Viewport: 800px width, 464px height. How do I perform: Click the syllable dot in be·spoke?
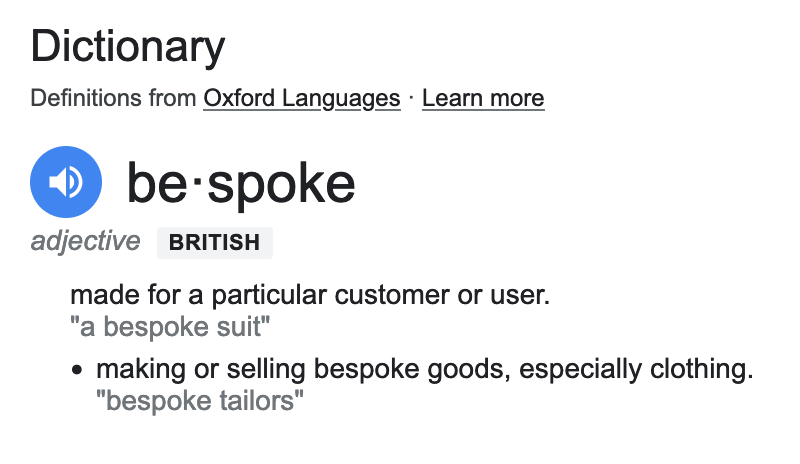198,182
